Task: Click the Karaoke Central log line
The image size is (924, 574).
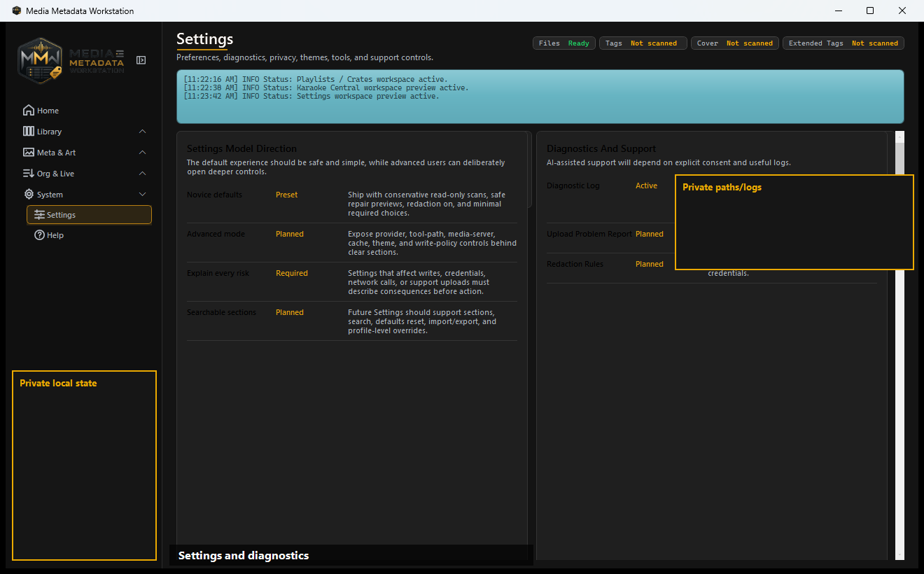Action: [x=326, y=88]
